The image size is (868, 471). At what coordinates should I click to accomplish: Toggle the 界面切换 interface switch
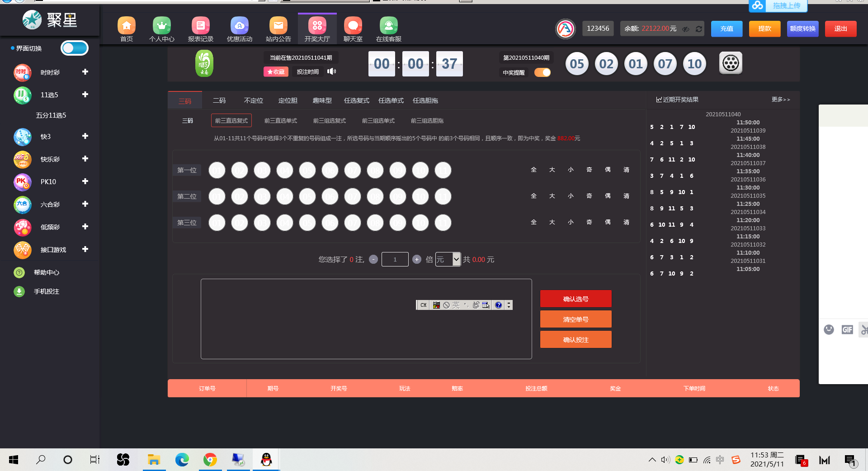[75, 48]
